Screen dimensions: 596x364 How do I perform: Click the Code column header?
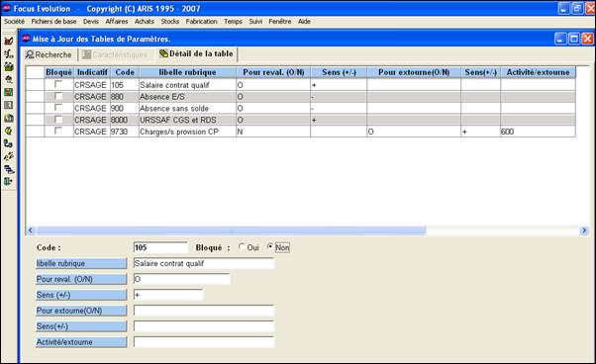(x=125, y=72)
